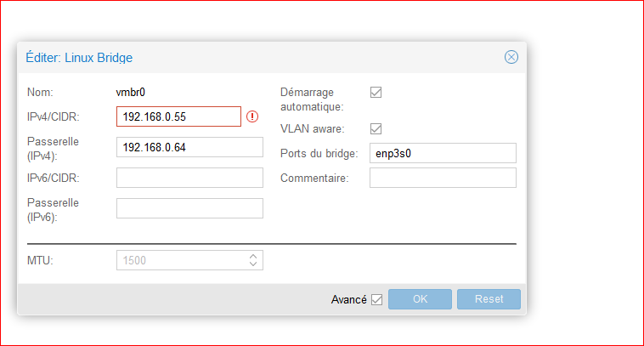This screenshot has width=644, height=346.
Task: Click the Ports du bridge field
Action: (442, 153)
